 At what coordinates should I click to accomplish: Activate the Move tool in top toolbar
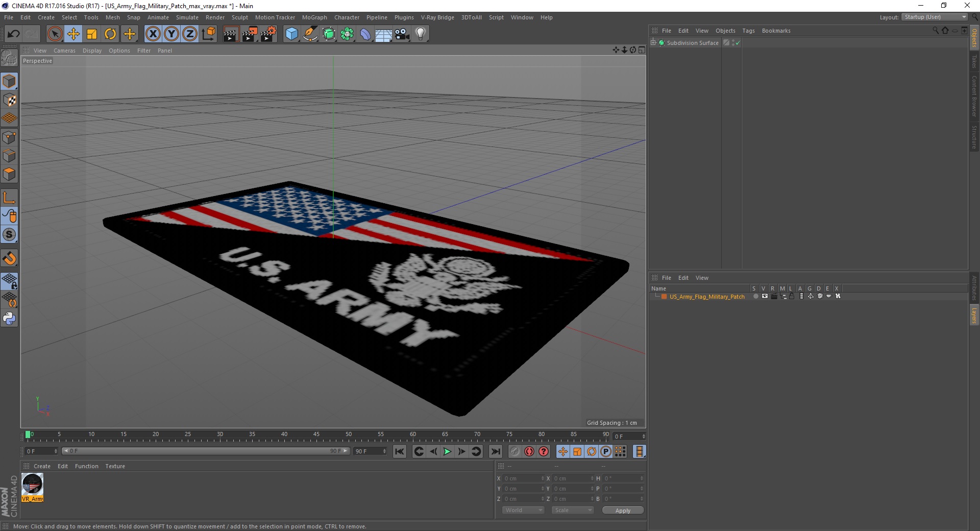(x=73, y=34)
